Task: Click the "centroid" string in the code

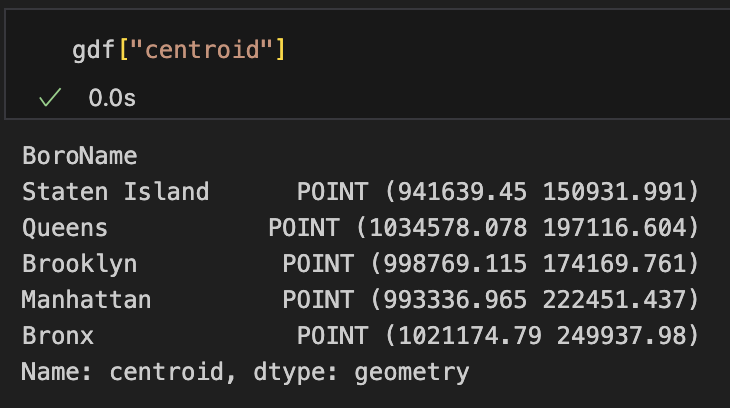Action: coord(203,49)
